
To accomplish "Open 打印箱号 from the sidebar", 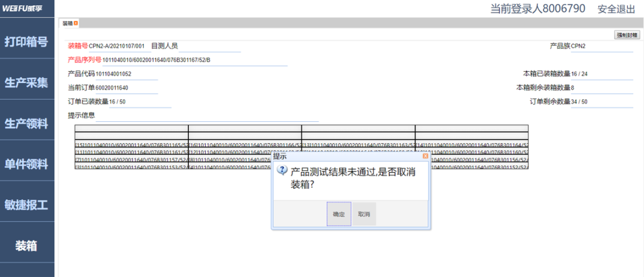I will click(27, 42).
